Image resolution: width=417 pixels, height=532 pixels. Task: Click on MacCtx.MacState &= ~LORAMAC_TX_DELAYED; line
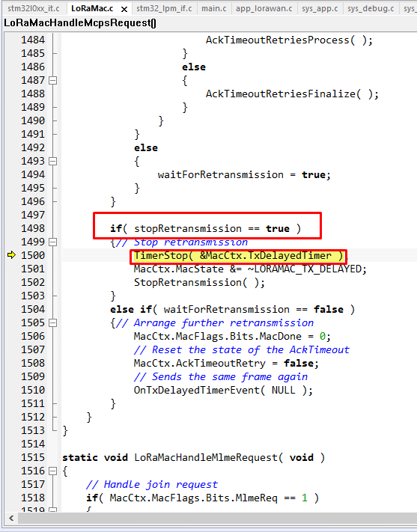pyautogui.click(x=250, y=269)
